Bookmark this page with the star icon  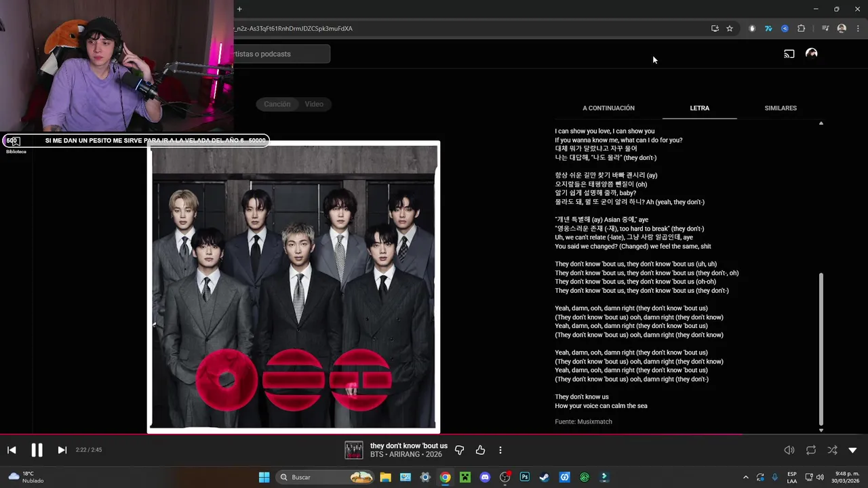[730, 28]
